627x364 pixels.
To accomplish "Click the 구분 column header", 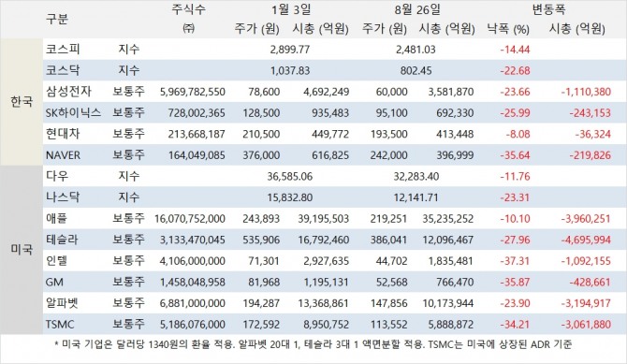I will click(x=56, y=19).
